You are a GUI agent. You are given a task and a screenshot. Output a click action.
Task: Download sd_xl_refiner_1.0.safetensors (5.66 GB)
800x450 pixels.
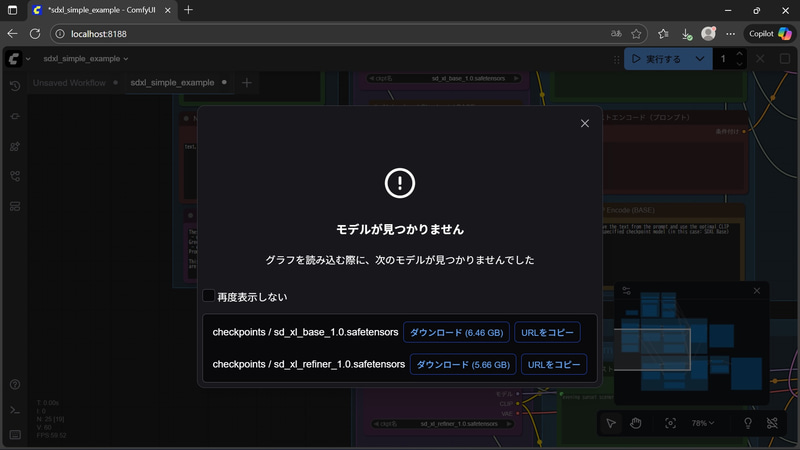(463, 364)
